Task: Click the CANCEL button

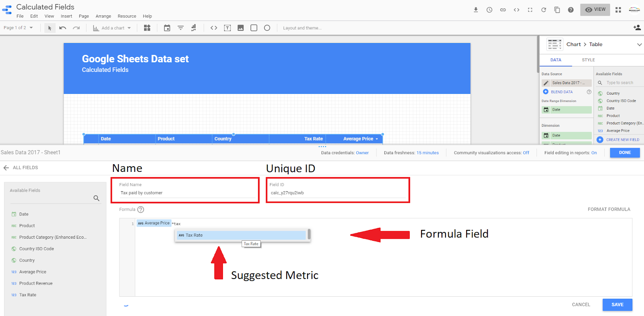Action: click(x=581, y=305)
